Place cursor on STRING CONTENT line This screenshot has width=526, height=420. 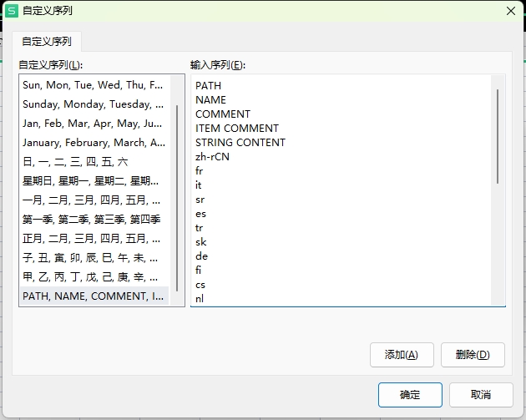(240, 143)
